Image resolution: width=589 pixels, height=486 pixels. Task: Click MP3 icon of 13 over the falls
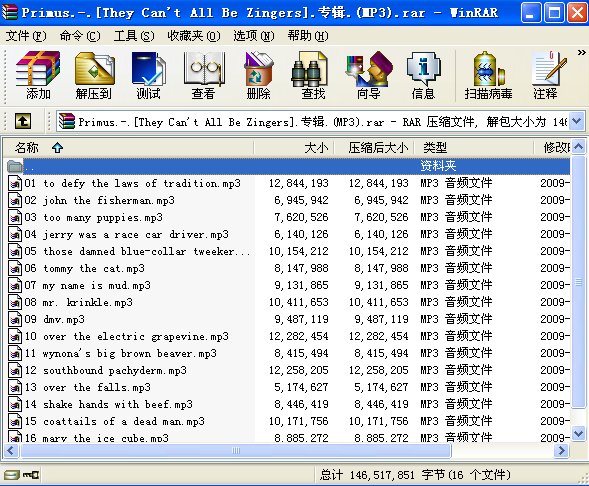tap(15, 387)
